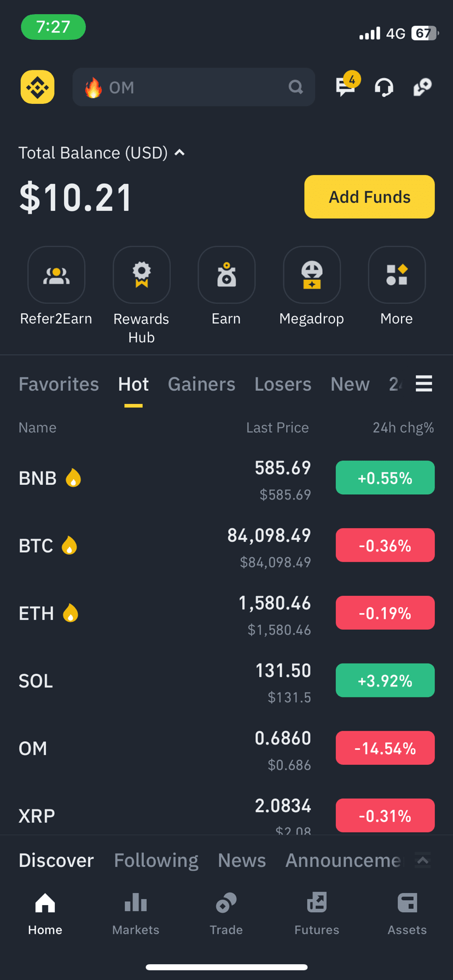Screen dimensions: 453x980
Task: Open the Megadrop icon
Action: [x=312, y=275]
